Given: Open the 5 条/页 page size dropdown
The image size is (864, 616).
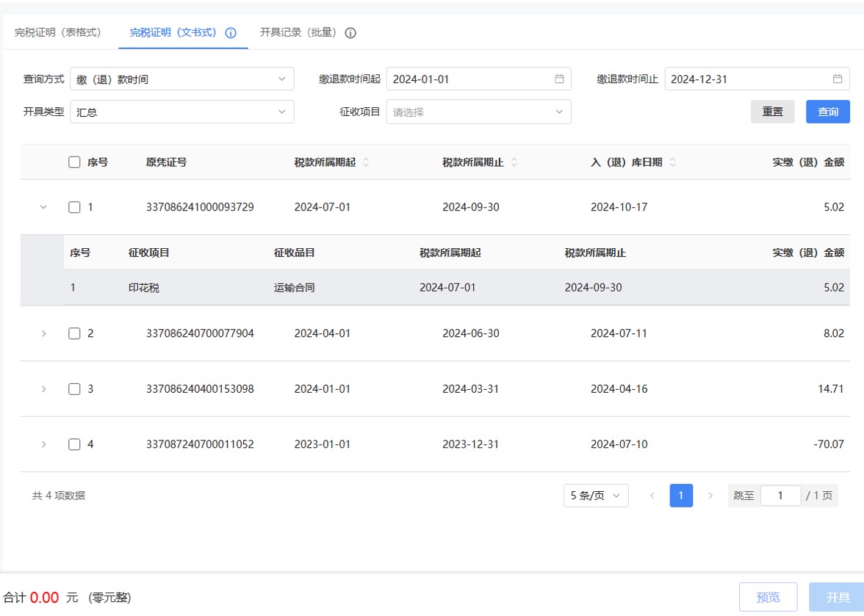Looking at the screenshot, I should 597,496.
